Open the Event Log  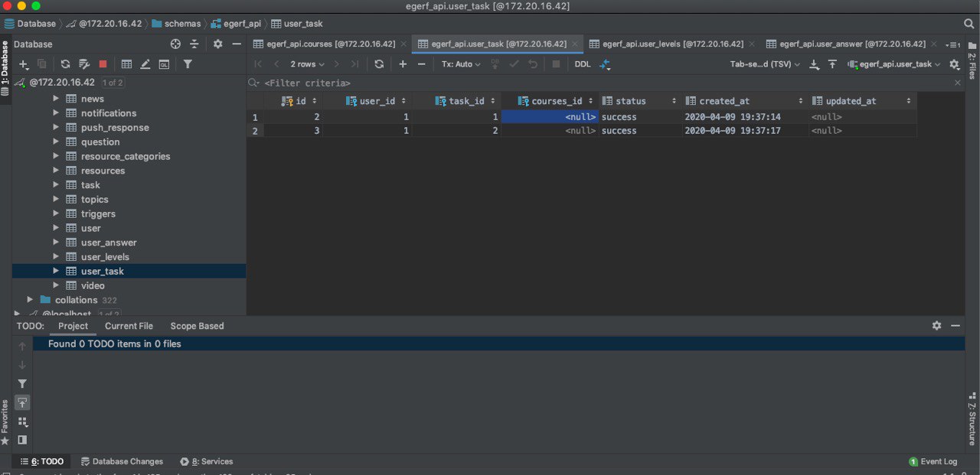[x=933, y=461]
